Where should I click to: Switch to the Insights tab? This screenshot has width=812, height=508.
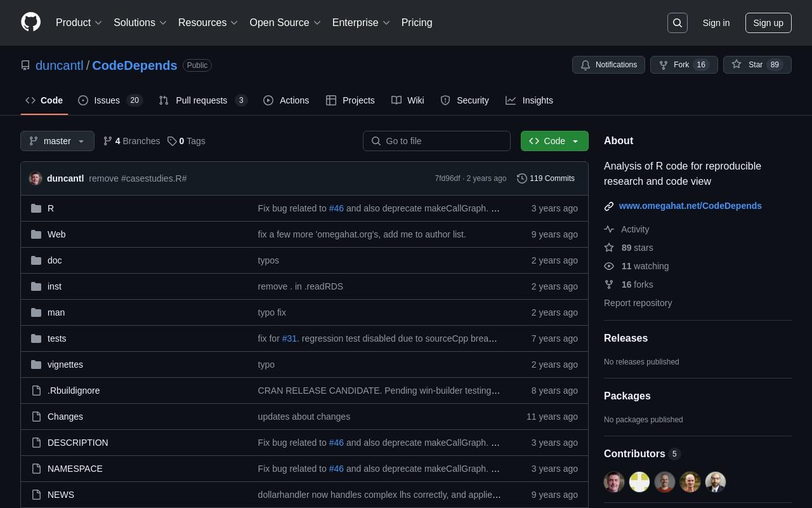click(530, 100)
